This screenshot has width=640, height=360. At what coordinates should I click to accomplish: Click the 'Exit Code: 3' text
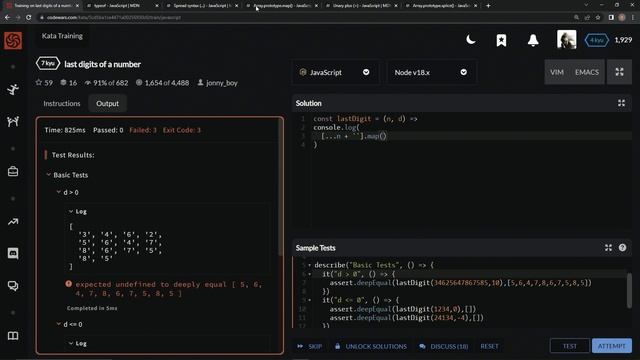click(x=182, y=130)
